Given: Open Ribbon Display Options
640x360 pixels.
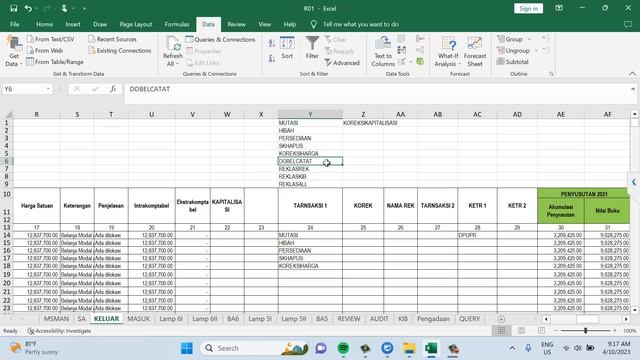Looking at the screenshot, I should (x=559, y=8).
